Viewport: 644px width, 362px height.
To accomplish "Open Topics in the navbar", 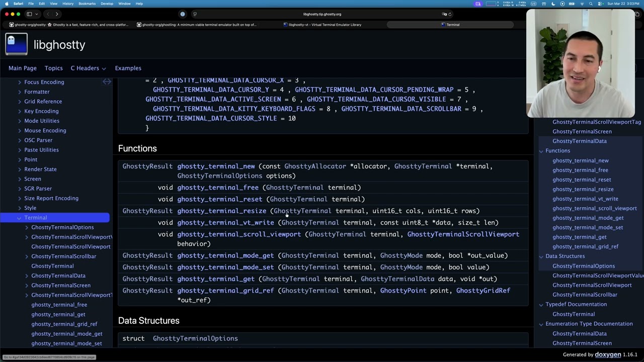I will pos(53,68).
